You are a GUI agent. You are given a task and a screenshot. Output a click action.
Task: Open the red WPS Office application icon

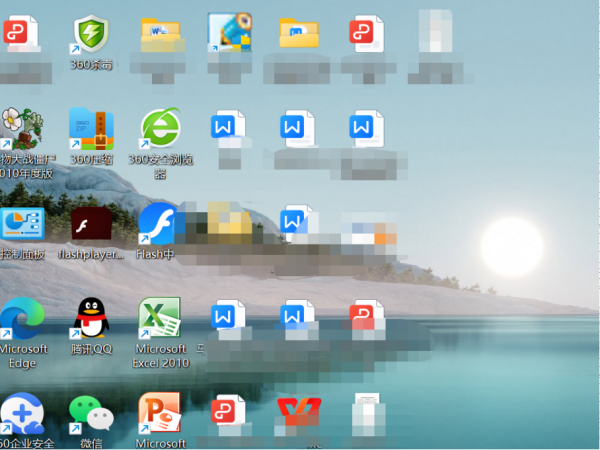[x=299, y=412]
